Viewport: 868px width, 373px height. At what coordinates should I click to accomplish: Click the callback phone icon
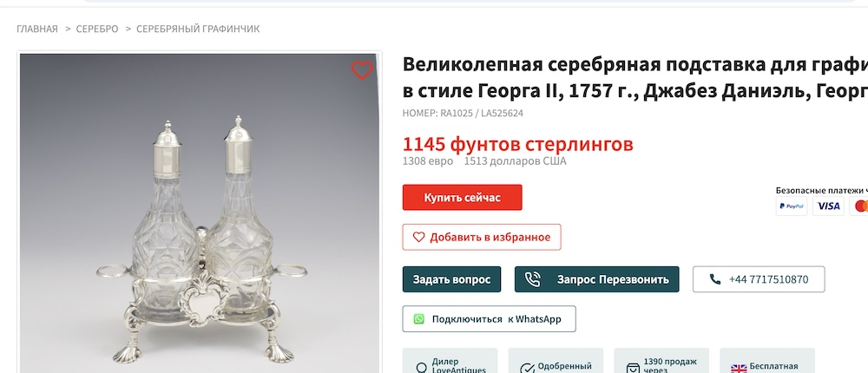coord(532,279)
